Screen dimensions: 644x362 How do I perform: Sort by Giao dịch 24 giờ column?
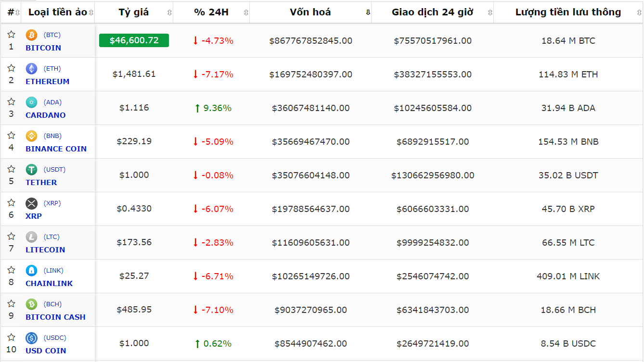(433, 12)
